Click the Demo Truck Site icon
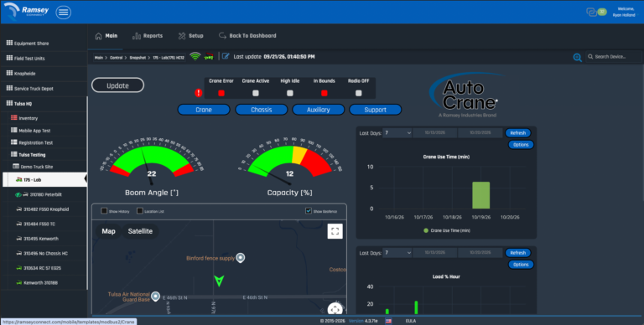The height and width of the screenshot is (325, 644). click(x=16, y=167)
